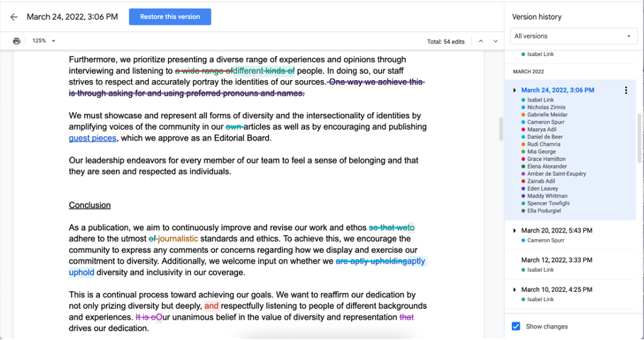
Task: Select the March 24, 2022, 3:06 PM version
Action: [x=570, y=149]
